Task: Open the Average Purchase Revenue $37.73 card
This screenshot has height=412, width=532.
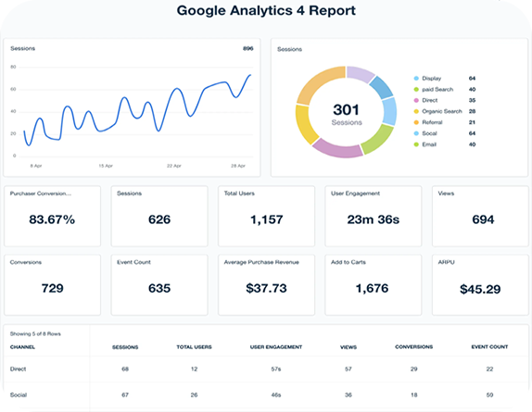Action: (x=266, y=285)
